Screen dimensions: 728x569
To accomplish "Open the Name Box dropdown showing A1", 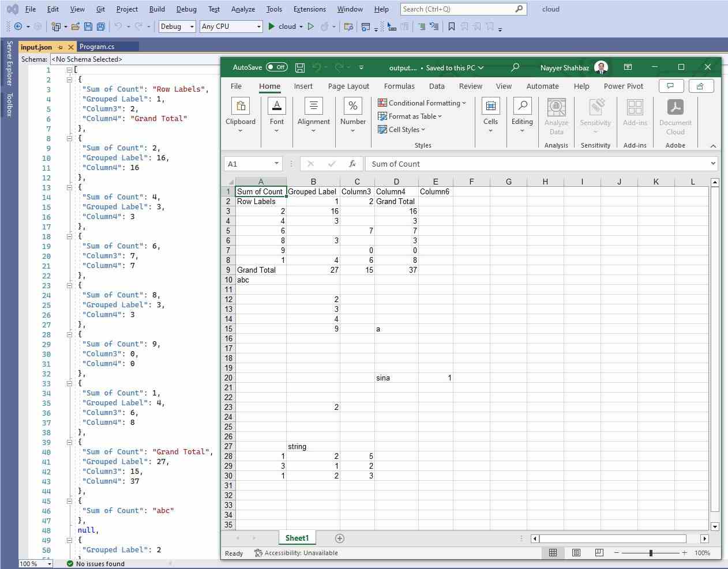I will point(276,164).
